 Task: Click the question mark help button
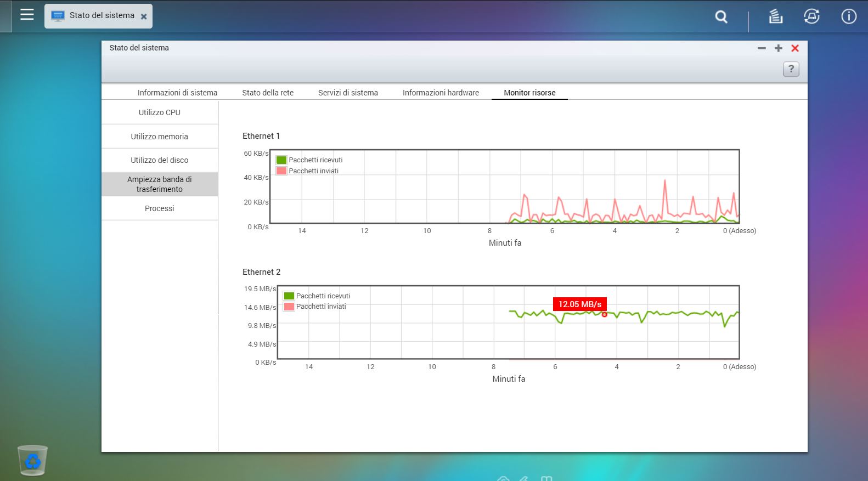791,69
